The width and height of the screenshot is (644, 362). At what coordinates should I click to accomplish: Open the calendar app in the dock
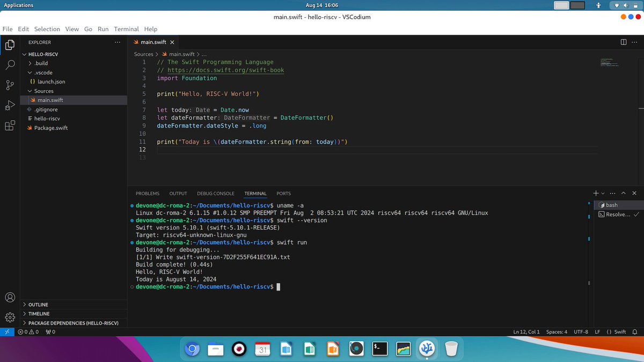262,349
